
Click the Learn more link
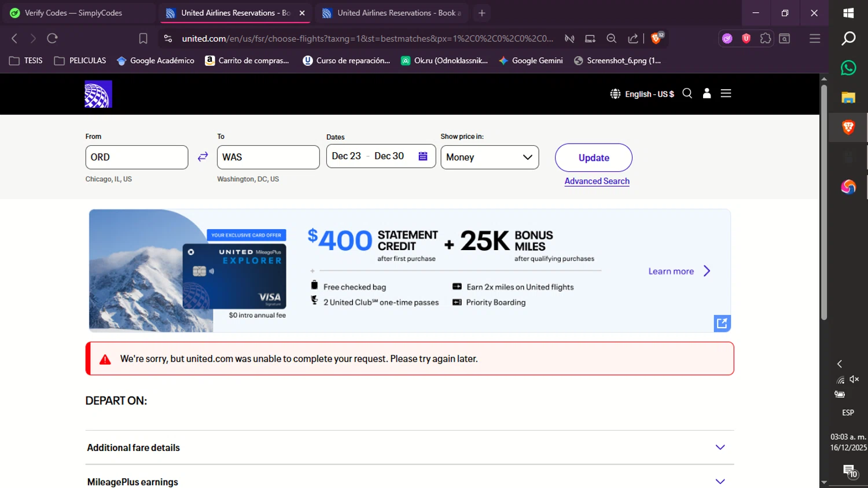point(671,271)
